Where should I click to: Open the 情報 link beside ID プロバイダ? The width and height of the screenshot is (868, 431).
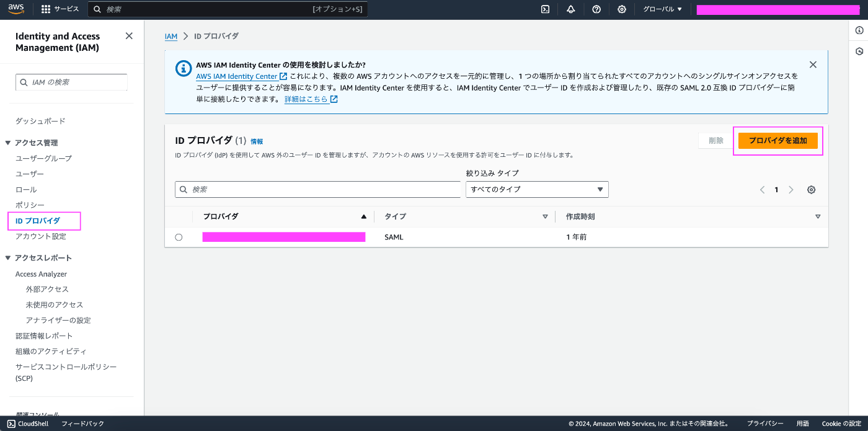tap(257, 142)
